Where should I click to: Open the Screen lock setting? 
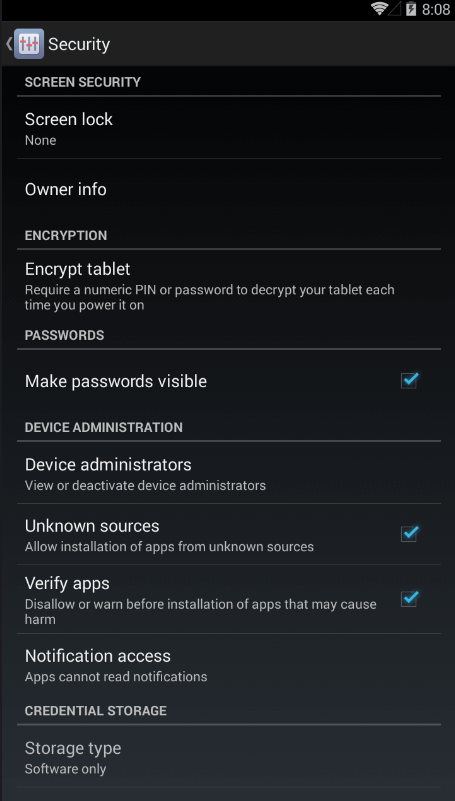[229, 128]
